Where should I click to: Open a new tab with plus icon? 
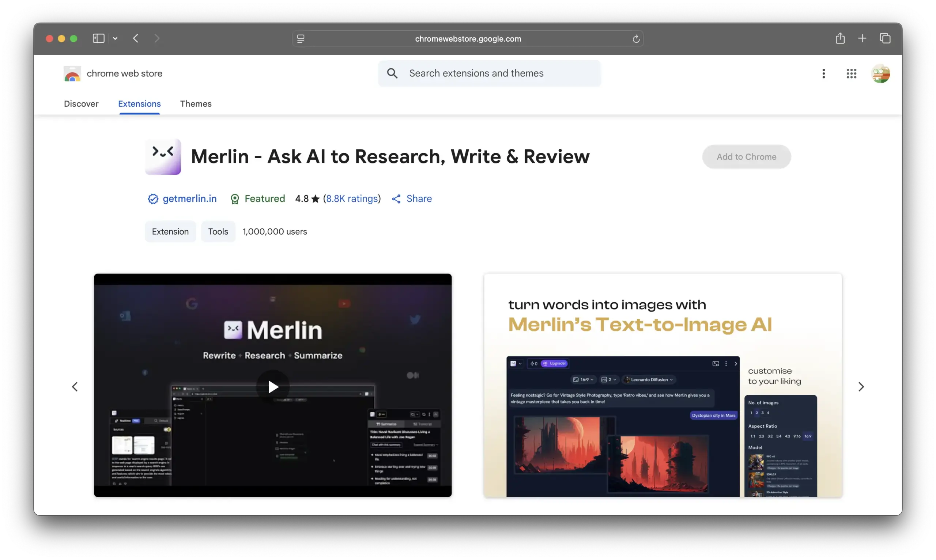click(862, 38)
